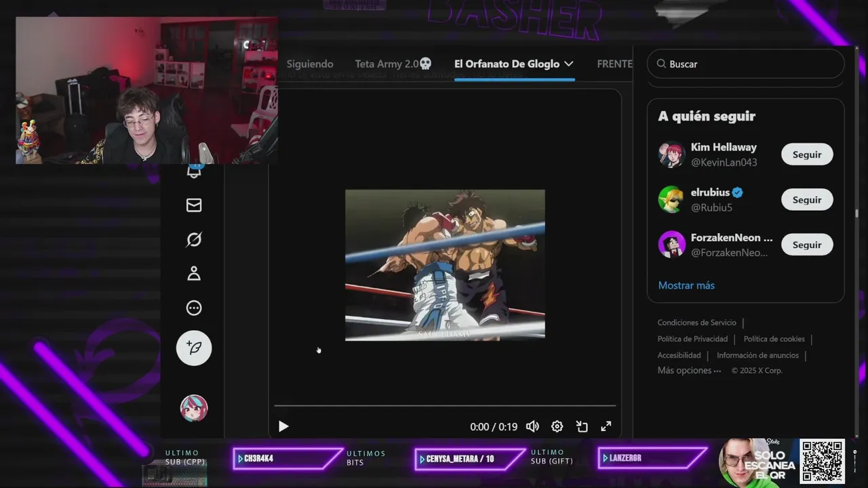
Task: Click the 0:00 / 0:19 time display
Action: (494, 427)
